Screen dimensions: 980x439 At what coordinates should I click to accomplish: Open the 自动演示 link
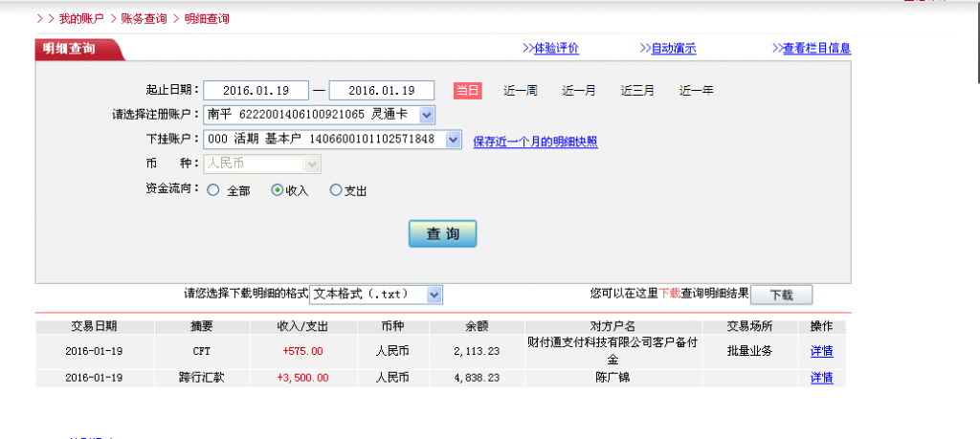[x=667, y=49]
